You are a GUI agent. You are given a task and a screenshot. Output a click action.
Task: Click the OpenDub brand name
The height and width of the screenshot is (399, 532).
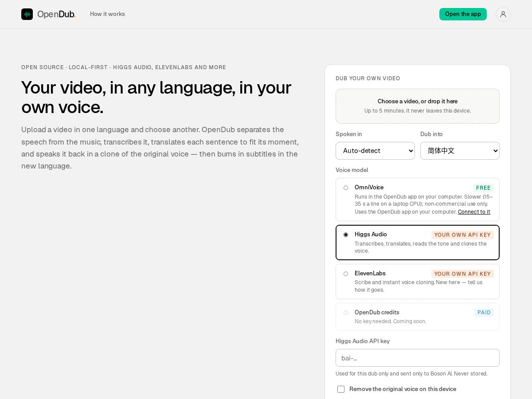point(56,14)
